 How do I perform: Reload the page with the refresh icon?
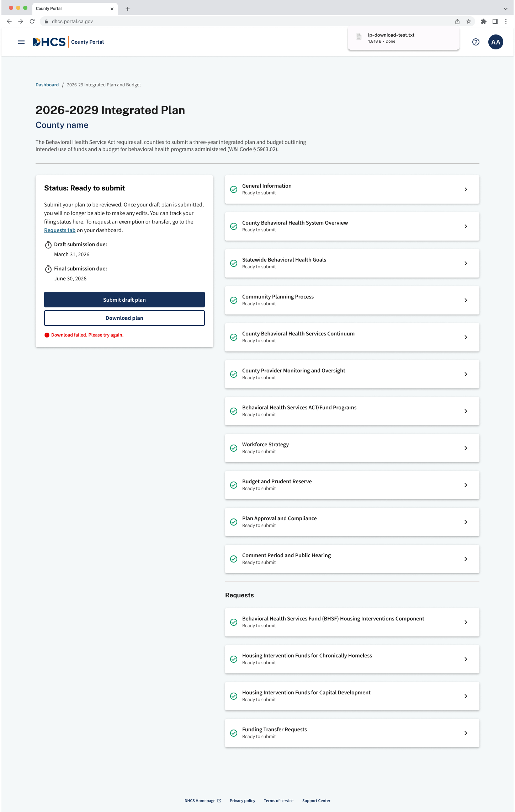click(32, 21)
